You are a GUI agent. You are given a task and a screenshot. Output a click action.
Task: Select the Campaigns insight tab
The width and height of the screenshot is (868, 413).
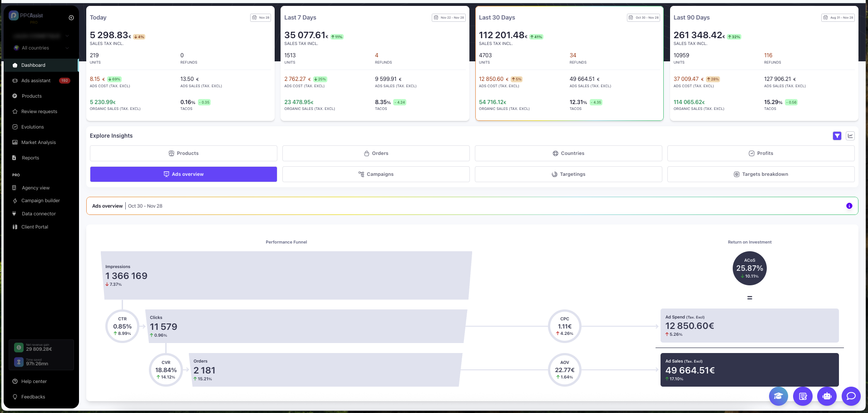click(376, 174)
